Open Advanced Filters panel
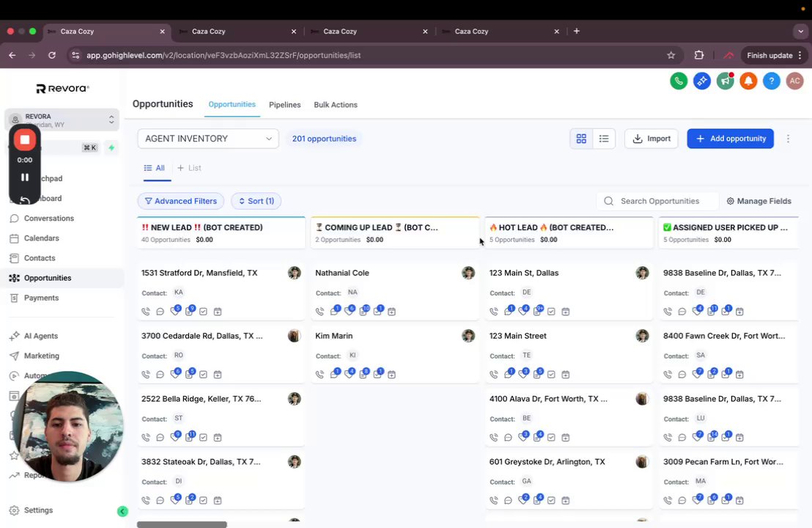812x528 pixels. (181, 201)
